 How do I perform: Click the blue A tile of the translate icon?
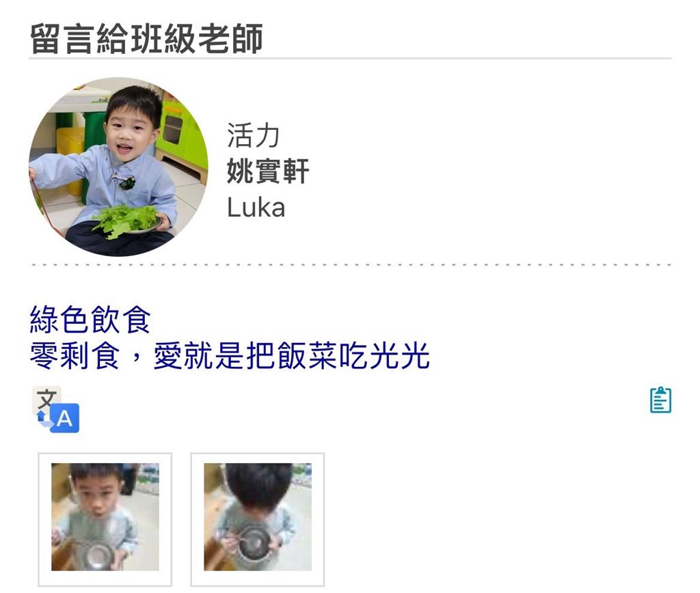tap(65, 419)
